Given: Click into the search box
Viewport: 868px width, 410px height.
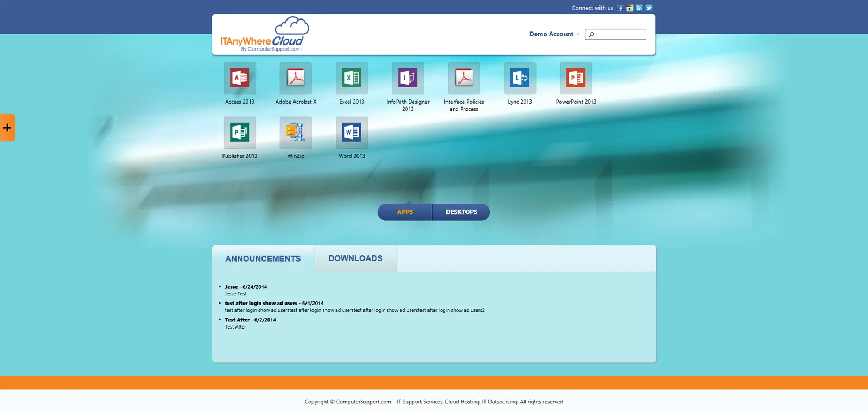Looking at the screenshot, I should tap(615, 34).
